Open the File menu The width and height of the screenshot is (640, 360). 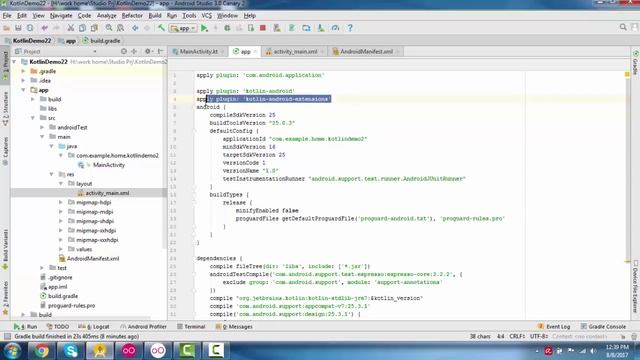[7, 16]
